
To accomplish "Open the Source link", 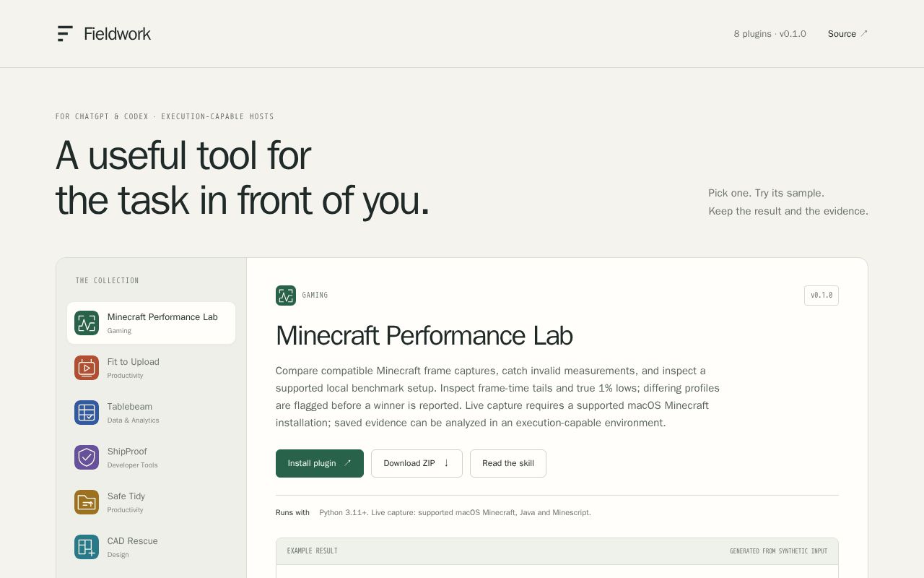I will 847,33.
